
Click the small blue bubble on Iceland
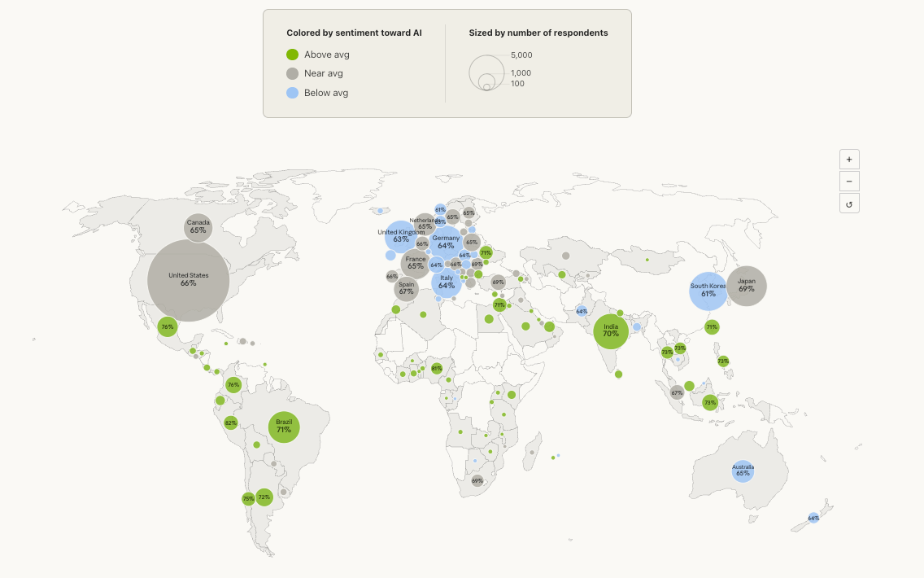[x=380, y=211]
